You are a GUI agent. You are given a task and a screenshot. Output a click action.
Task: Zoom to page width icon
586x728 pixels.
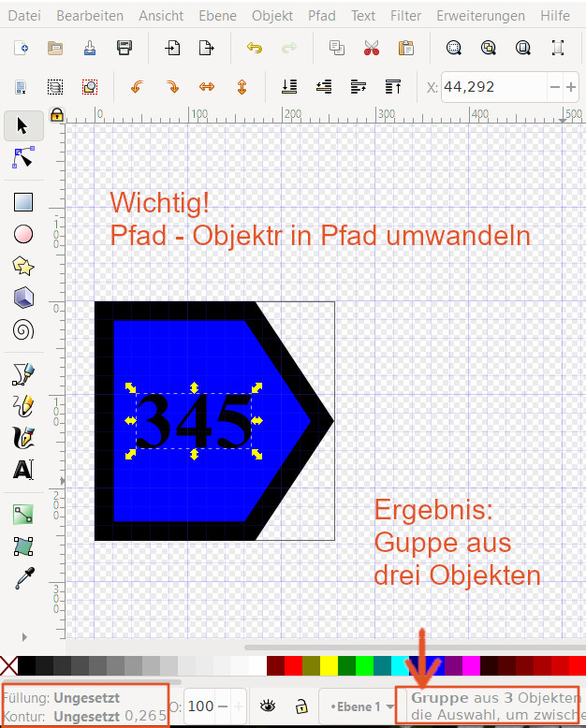tap(558, 48)
